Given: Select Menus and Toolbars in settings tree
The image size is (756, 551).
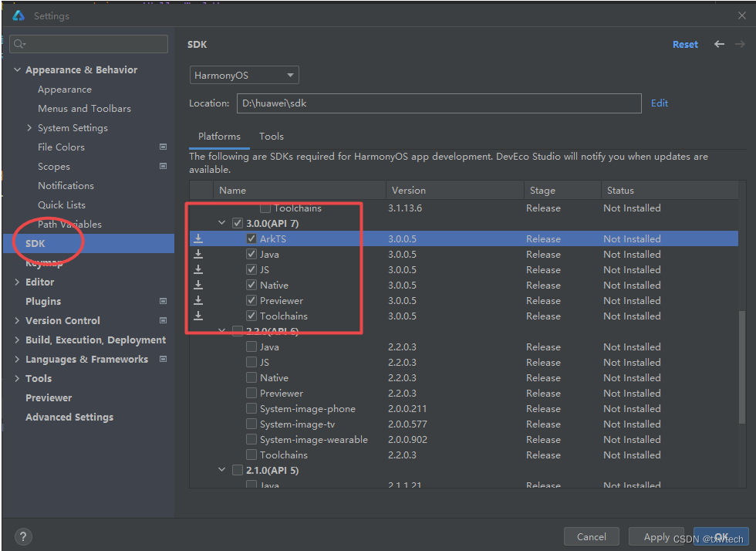Looking at the screenshot, I should tap(84, 109).
